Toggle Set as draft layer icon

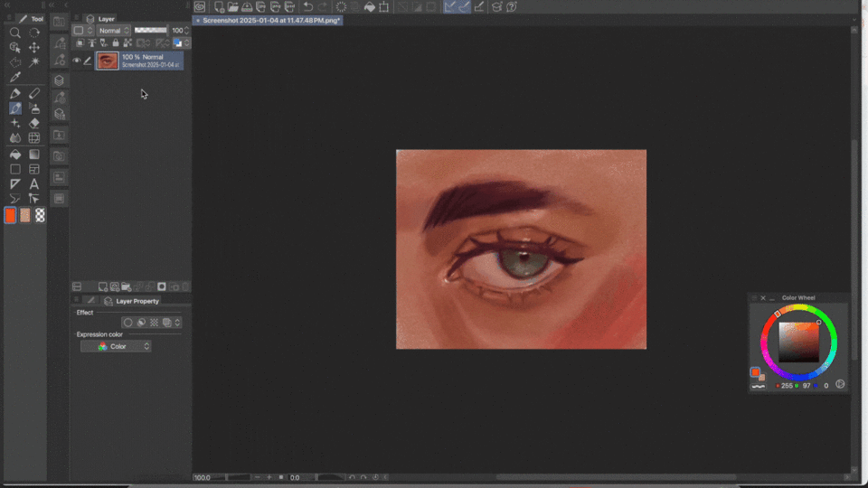pyautogui.click(x=103, y=42)
